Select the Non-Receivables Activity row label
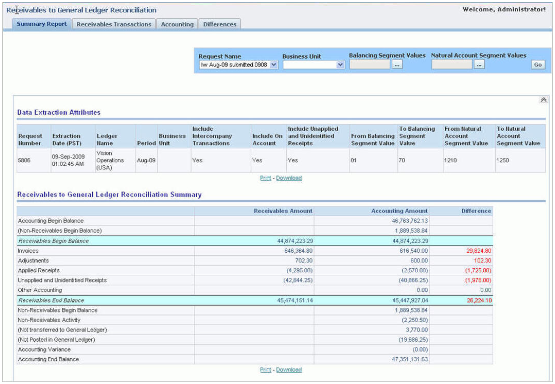The height and width of the screenshot is (384, 555). coord(49,320)
